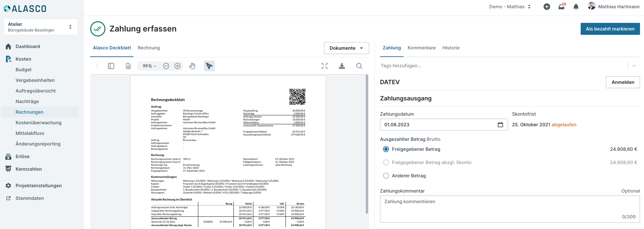Image resolution: width=644 pixels, height=229 pixels.
Task: Click the zoom in plus icon
Action: (x=177, y=66)
